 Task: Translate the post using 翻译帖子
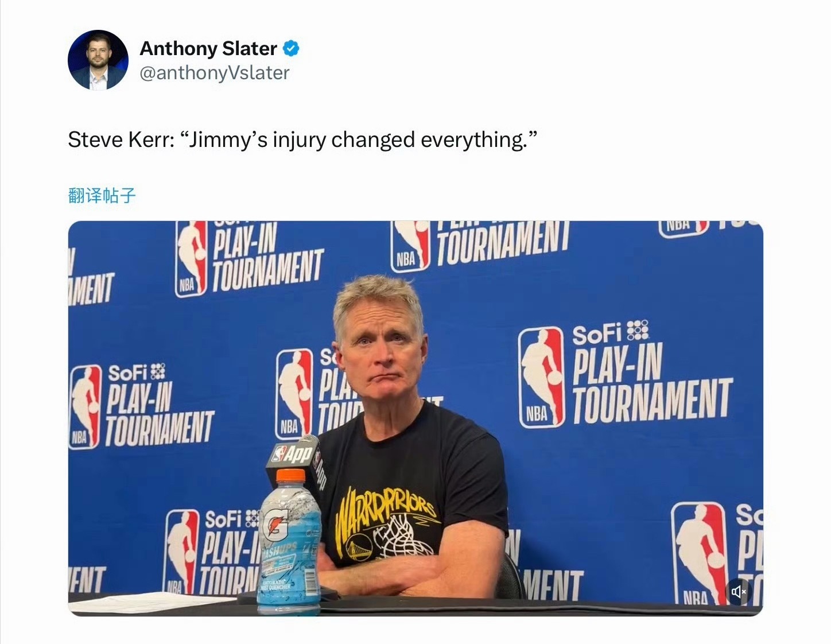point(102,196)
